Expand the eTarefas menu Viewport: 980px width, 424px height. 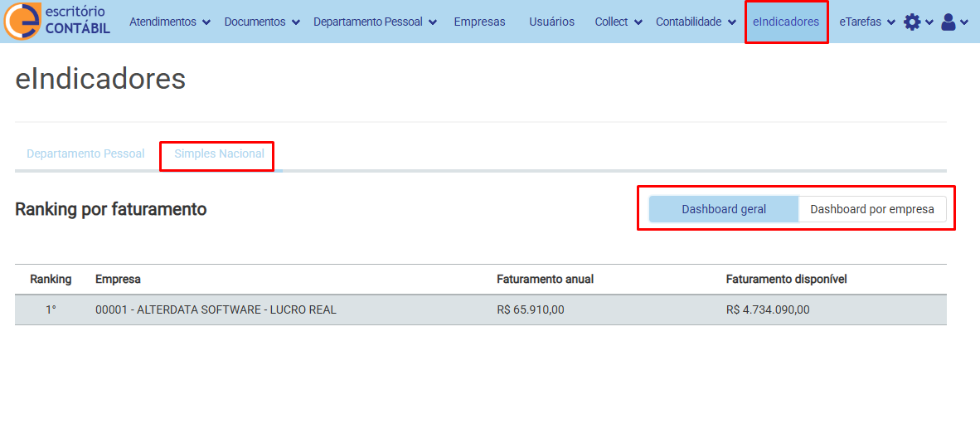click(x=867, y=22)
